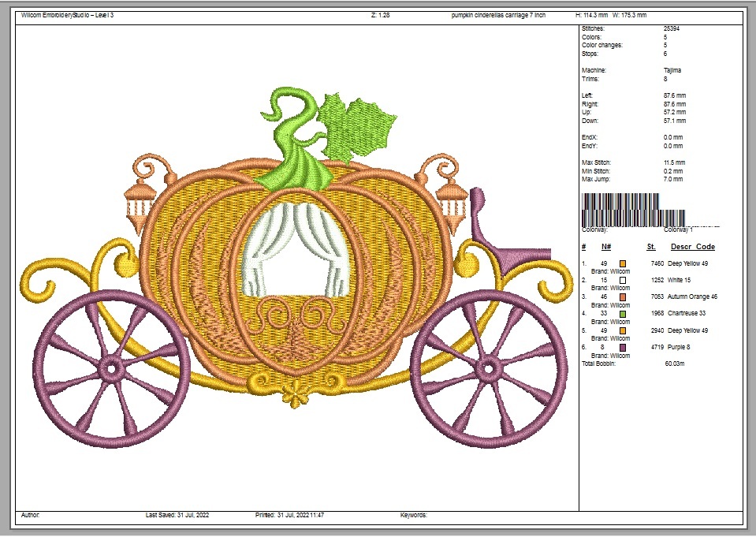Click the 'White 15' description text

679,280
